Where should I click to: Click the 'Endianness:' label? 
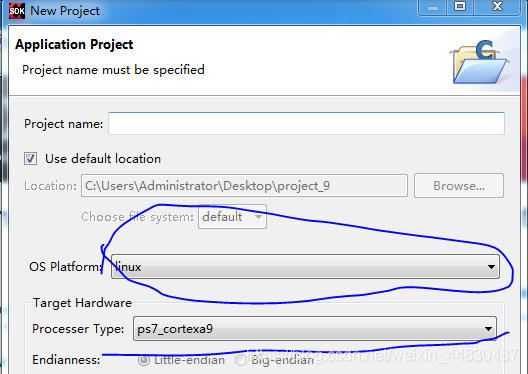click(x=66, y=360)
